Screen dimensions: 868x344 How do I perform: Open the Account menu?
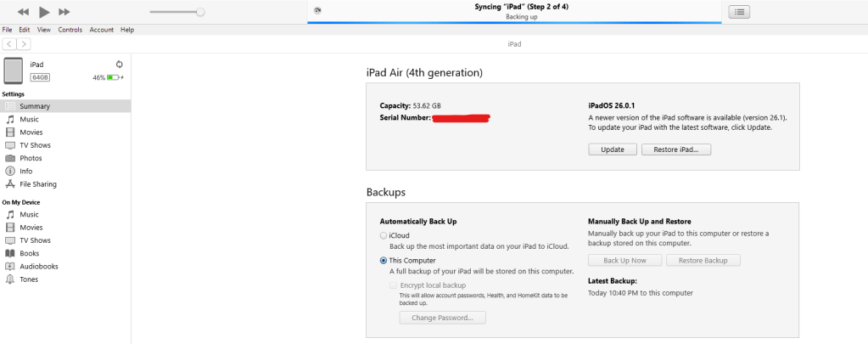tap(102, 30)
